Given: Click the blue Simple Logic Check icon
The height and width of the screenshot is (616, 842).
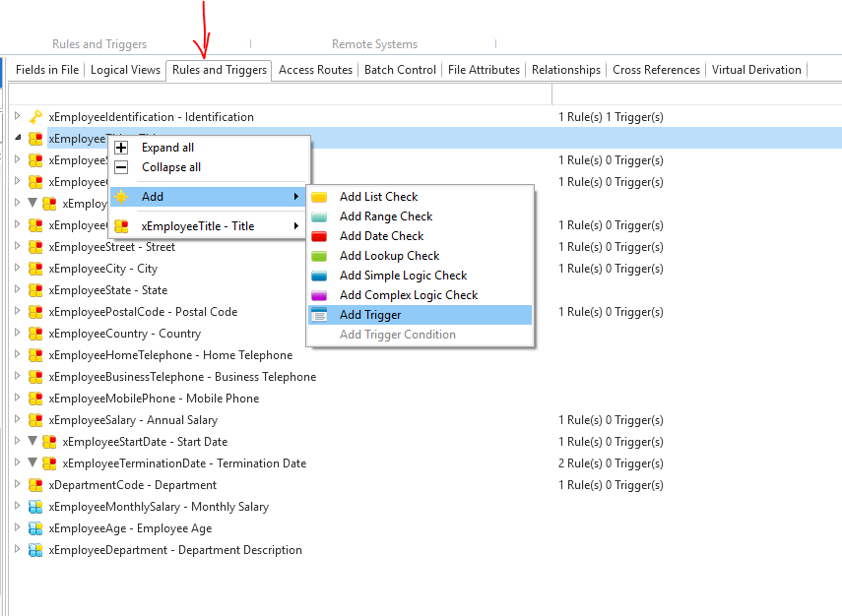Looking at the screenshot, I should [x=319, y=276].
